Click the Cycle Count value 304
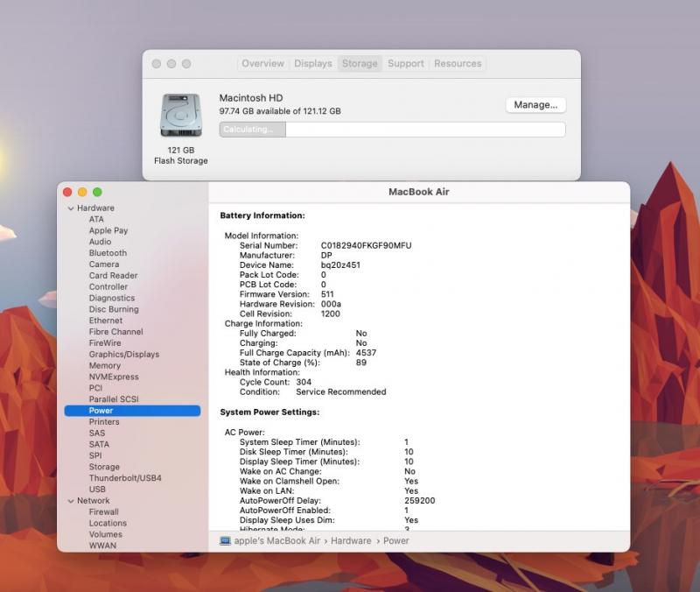The image size is (700, 592). pos(304,382)
